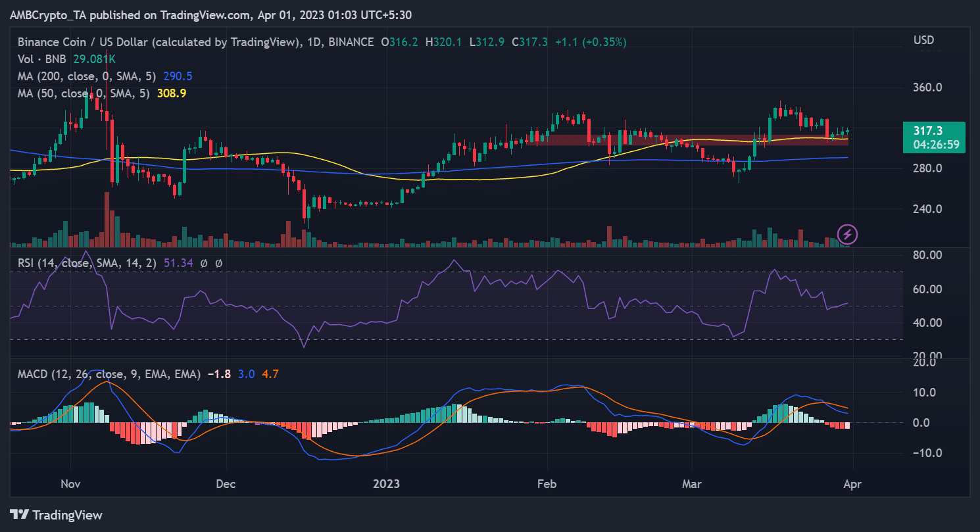Image resolution: width=980 pixels, height=532 pixels.
Task: Click the Binance Coin / US Dollar title
Action: coord(159,41)
